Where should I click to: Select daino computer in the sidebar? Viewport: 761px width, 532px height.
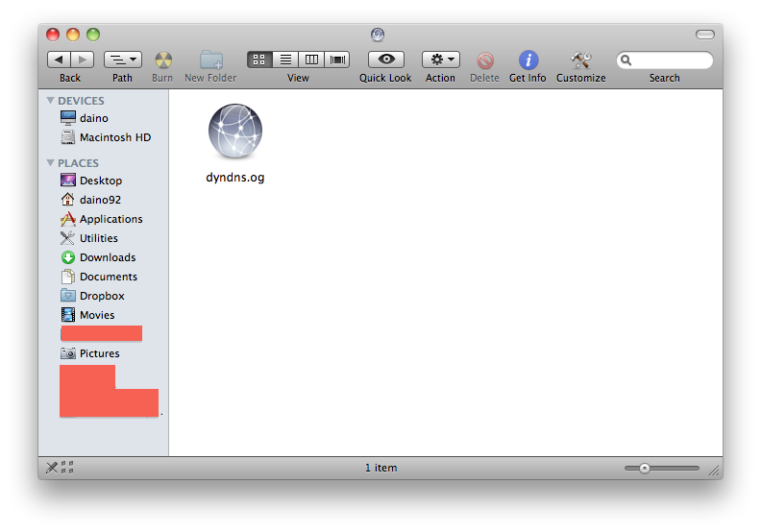pyautogui.click(x=104, y=118)
